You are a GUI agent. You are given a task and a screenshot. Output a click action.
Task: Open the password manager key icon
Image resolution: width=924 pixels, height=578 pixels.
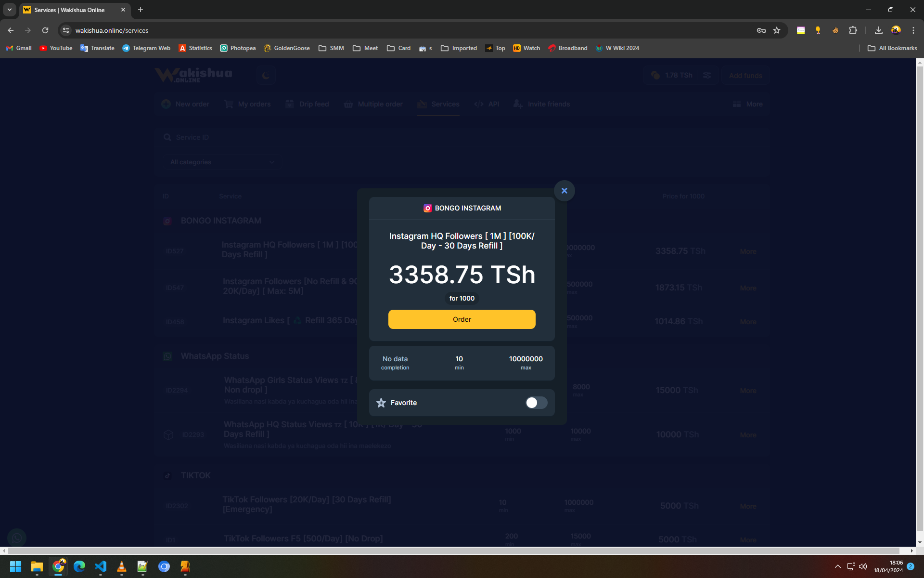(761, 30)
